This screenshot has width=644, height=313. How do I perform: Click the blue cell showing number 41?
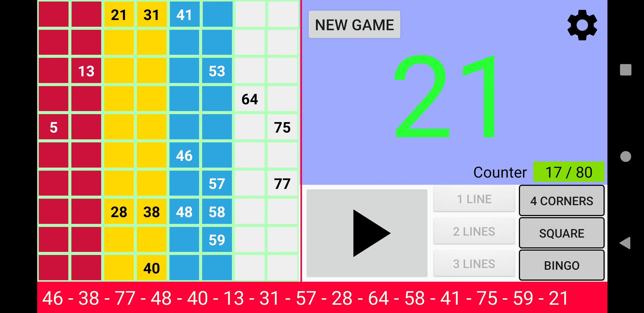[x=184, y=15]
